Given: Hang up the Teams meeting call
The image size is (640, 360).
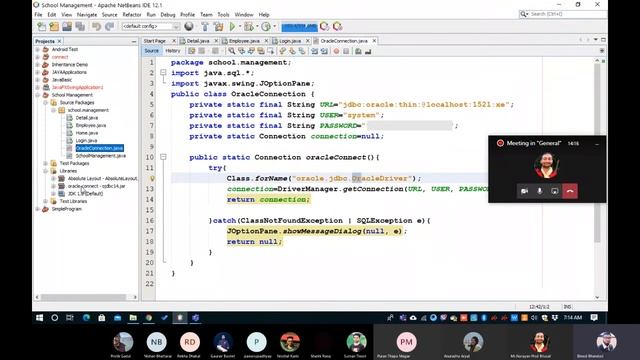Looking at the screenshot, I should (570, 191).
